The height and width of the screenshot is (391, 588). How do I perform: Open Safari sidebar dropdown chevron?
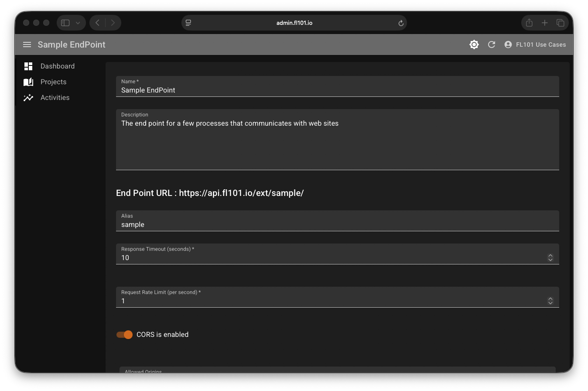pos(78,23)
